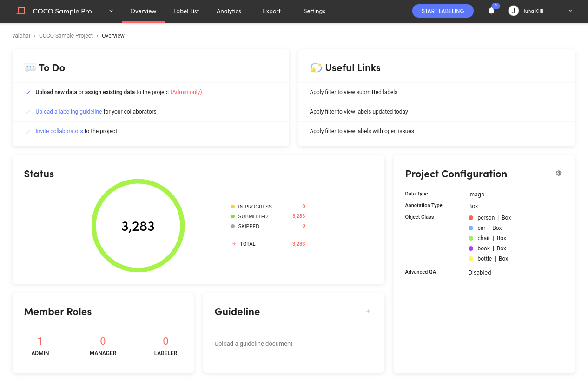Click the red project logo icon
This screenshot has width=588, height=389.
(21, 11)
